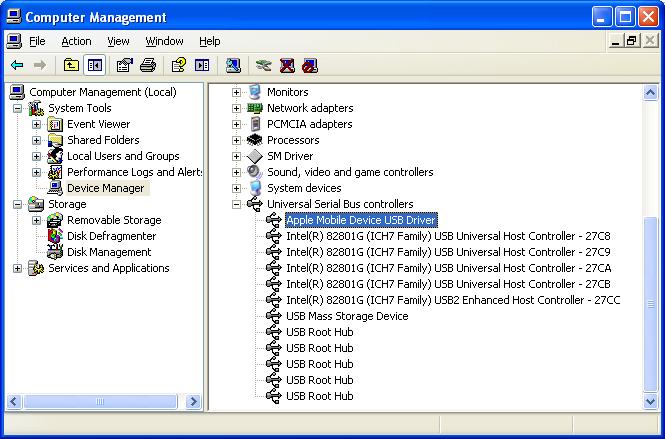Click the System devices icon
665x439 pixels.
click(x=255, y=188)
